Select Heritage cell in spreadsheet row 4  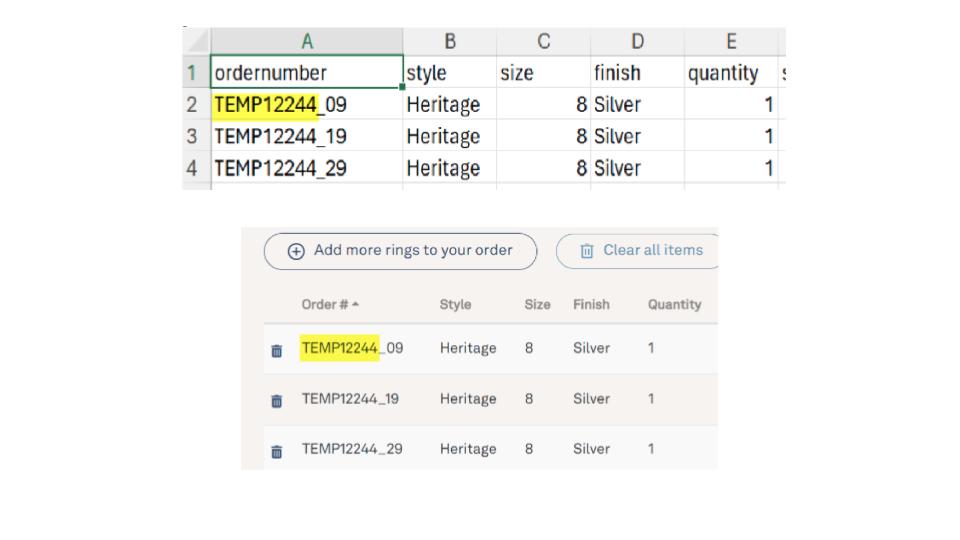[x=449, y=168]
